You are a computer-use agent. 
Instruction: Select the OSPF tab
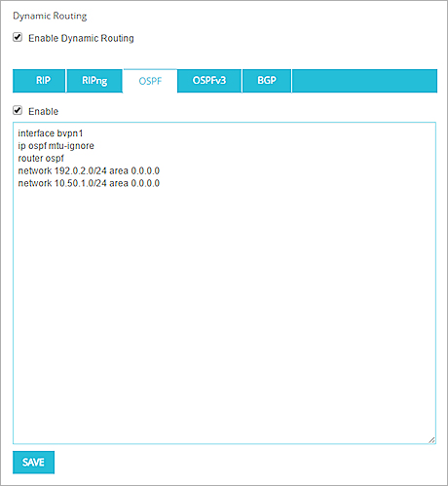click(150, 81)
